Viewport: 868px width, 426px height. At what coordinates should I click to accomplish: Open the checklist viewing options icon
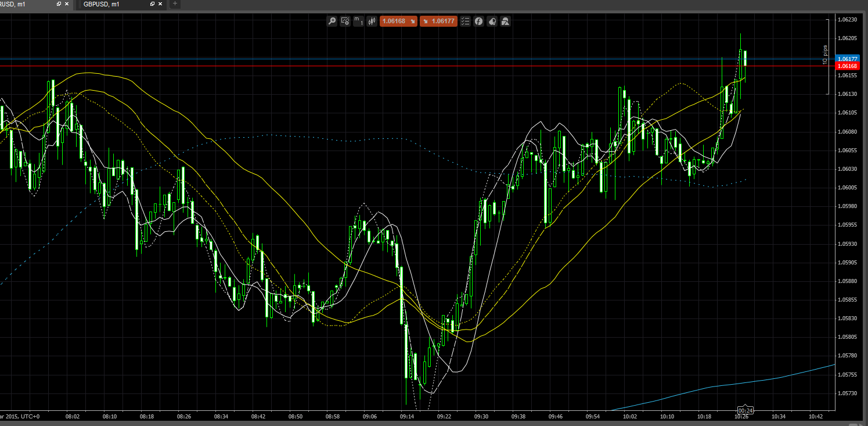coord(465,21)
